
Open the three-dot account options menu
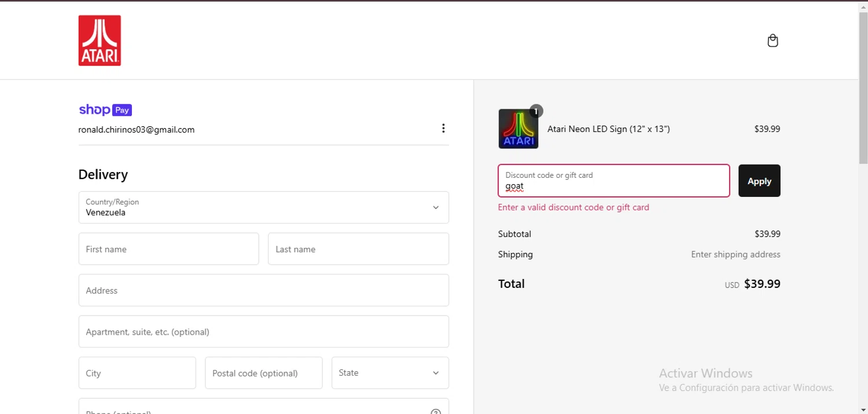(x=443, y=128)
